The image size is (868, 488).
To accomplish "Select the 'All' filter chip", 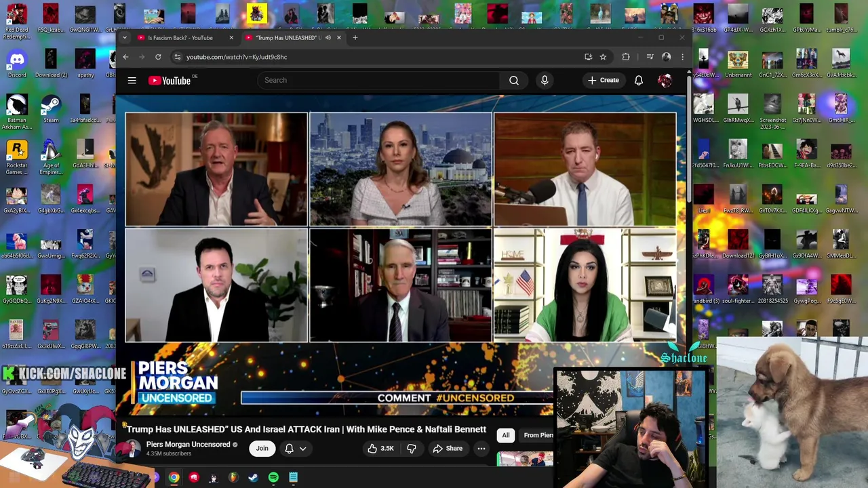I will point(506,435).
